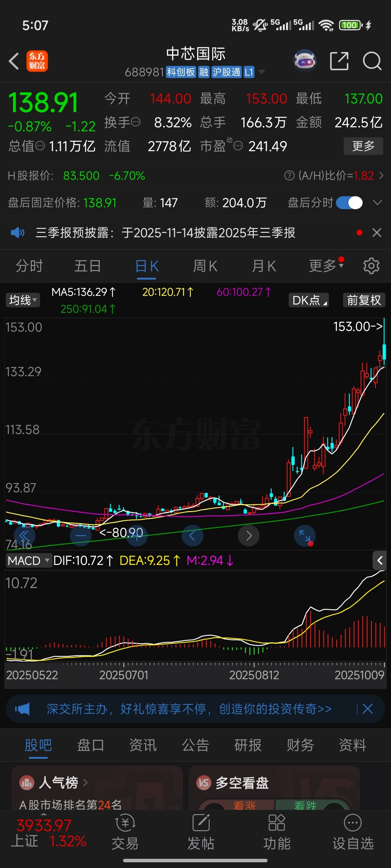The height and width of the screenshot is (868, 391).
Task: Tap the A/H ratio question mark icon
Action: click(x=289, y=176)
